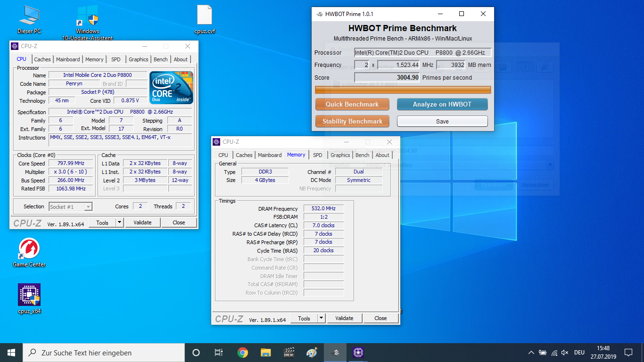Open Cortana circle icon in taskbar
Screen dimensions: 644x362
(196, 353)
